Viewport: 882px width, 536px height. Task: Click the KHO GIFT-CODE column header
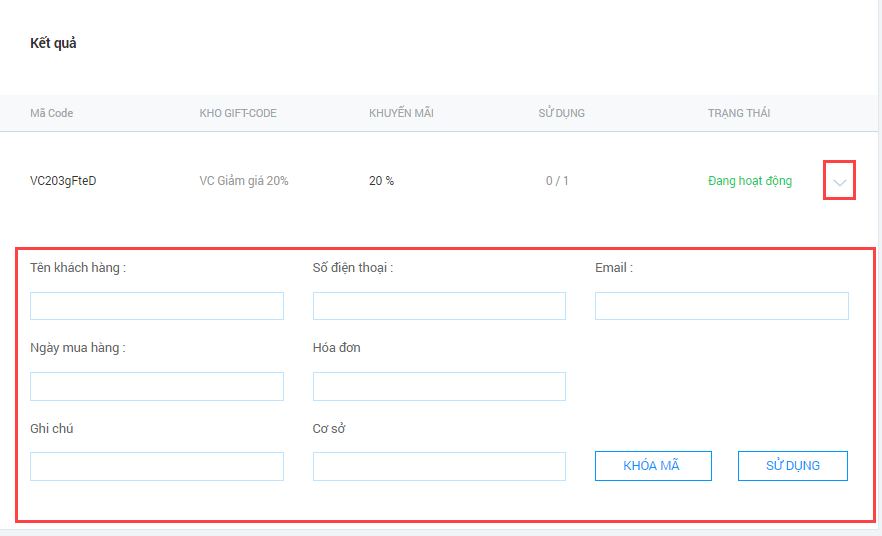click(x=238, y=113)
